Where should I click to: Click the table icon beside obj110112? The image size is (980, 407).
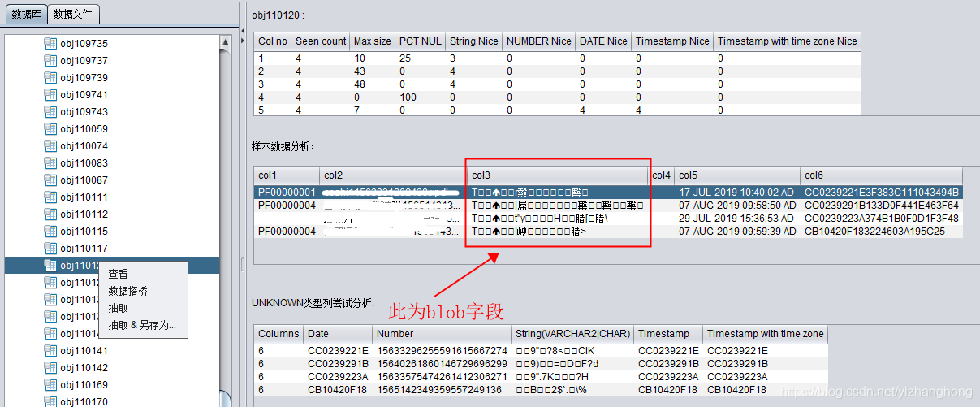tap(50, 214)
